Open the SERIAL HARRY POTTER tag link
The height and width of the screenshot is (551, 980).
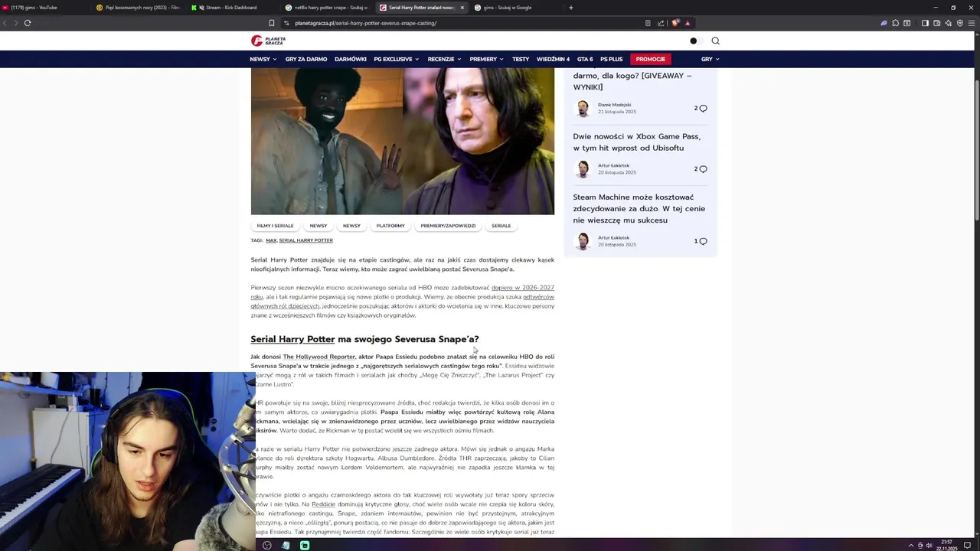coord(305,240)
